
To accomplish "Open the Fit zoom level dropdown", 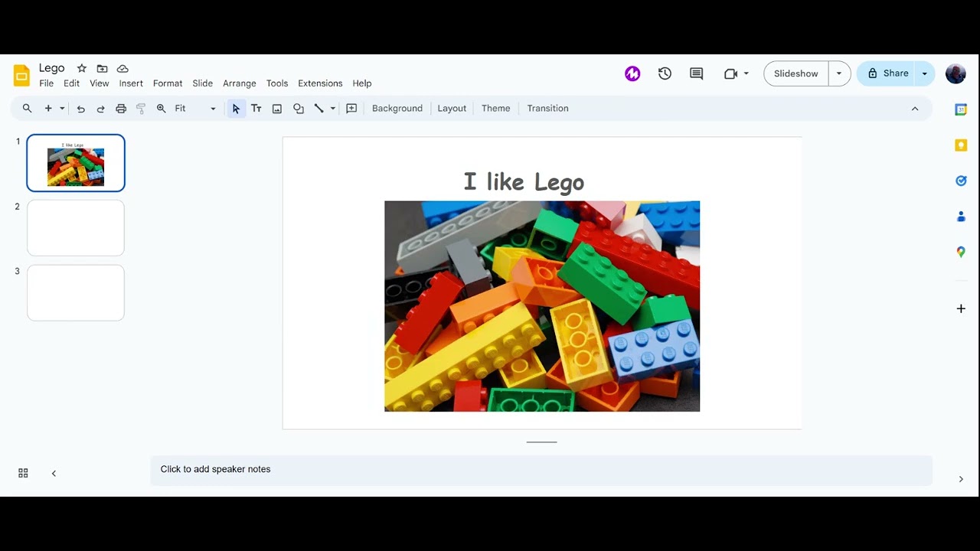I will click(196, 109).
